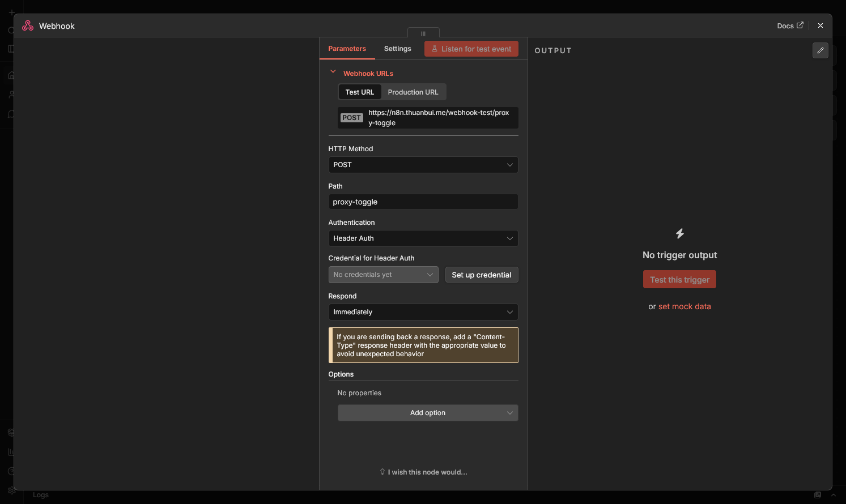Select the Test URL tab

point(360,92)
